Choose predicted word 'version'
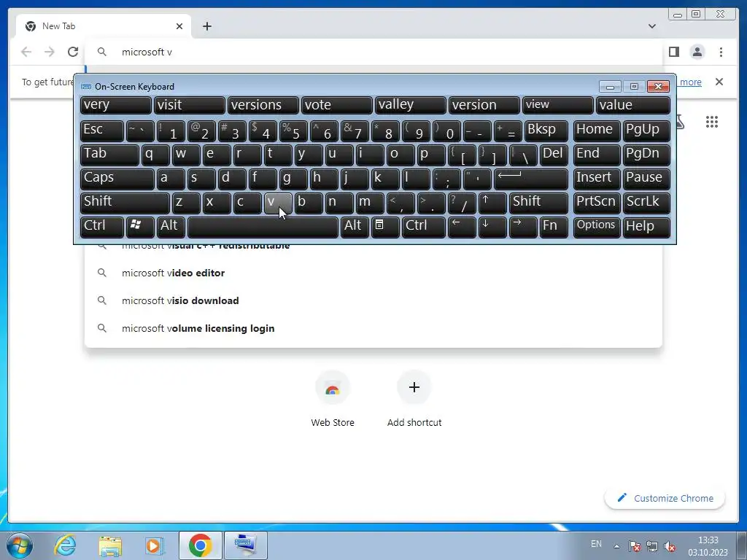This screenshot has width=747, height=560. tap(484, 105)
